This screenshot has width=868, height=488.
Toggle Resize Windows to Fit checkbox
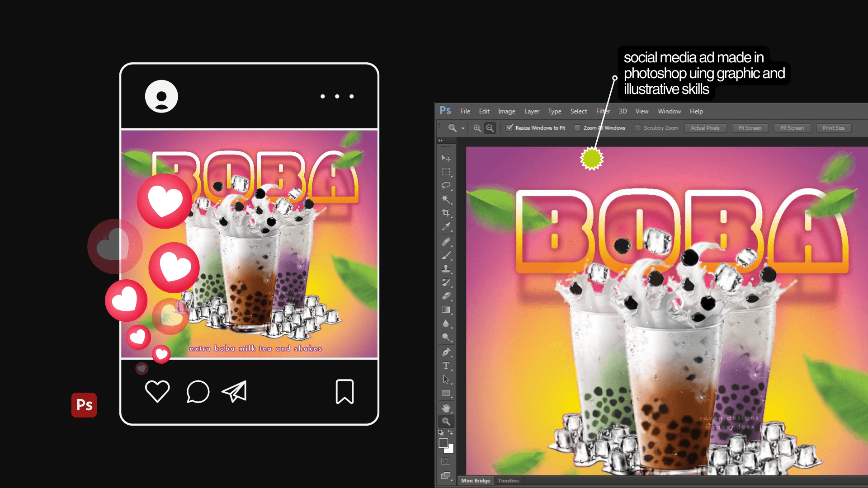coord(509,128)
